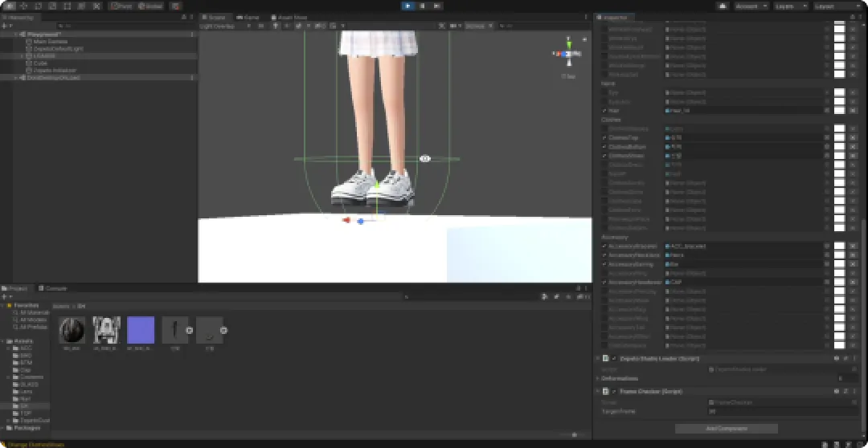
Task: Click the scene orientation gizmo
Action: pyautogui.click(x=568, y=53)
